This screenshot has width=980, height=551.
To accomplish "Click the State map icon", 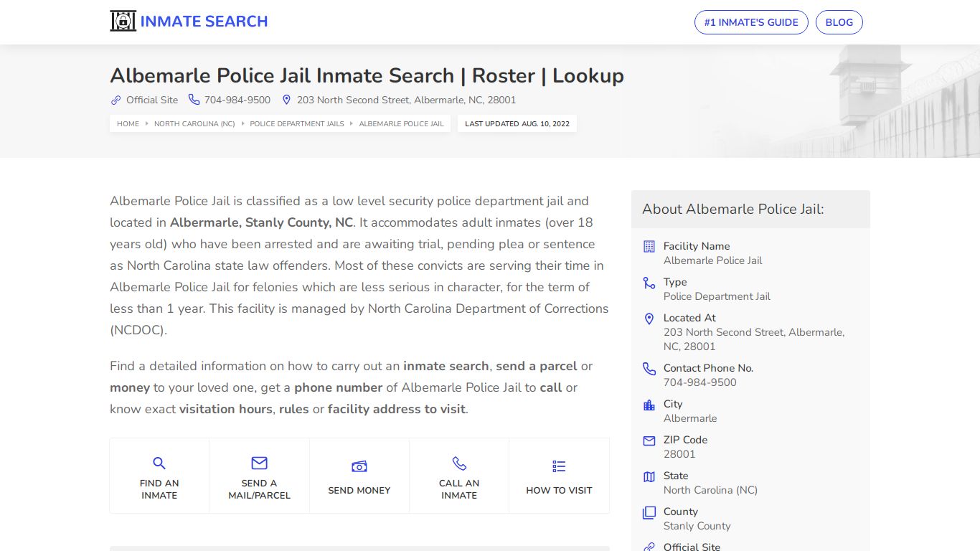I will [649, 476].
